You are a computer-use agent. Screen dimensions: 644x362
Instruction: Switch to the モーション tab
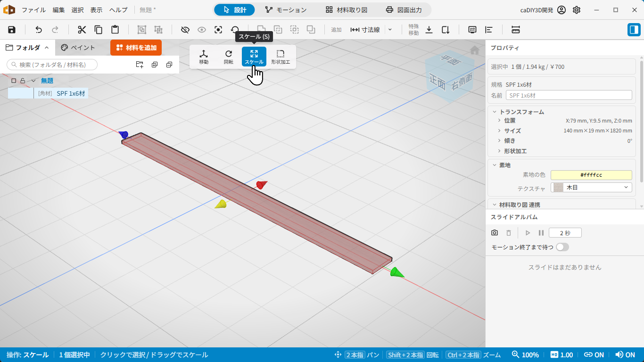pyautogui.click(x=286, y=10)
